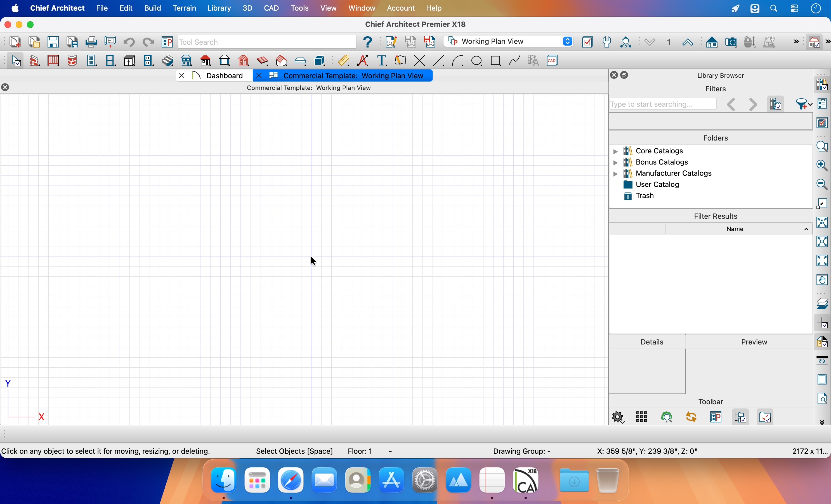Undo the last action
The image size is (831, 504).
(x=129, y=42)
